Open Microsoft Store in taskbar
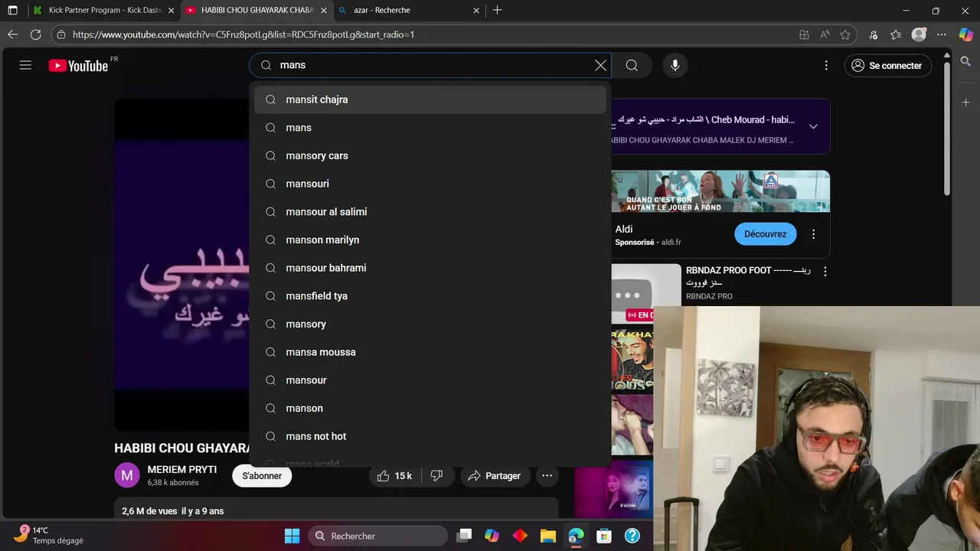 [x=604, y=536]
